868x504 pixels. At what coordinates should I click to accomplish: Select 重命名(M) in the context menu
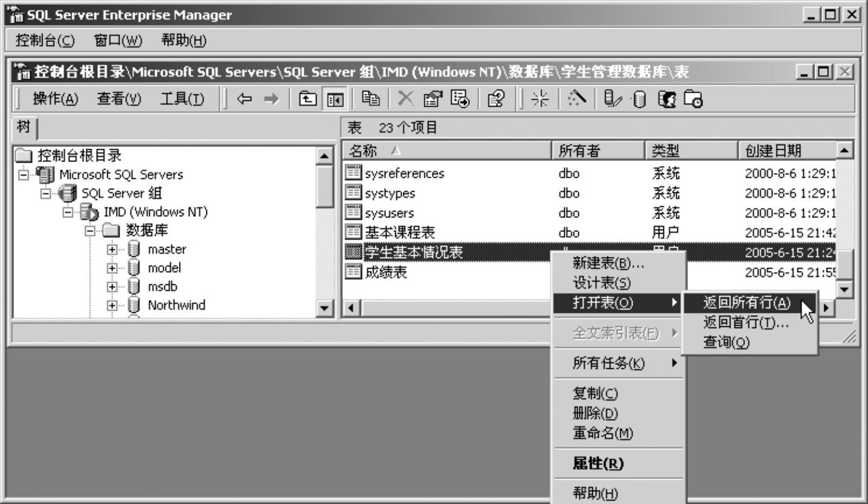[x=619, y=433]
